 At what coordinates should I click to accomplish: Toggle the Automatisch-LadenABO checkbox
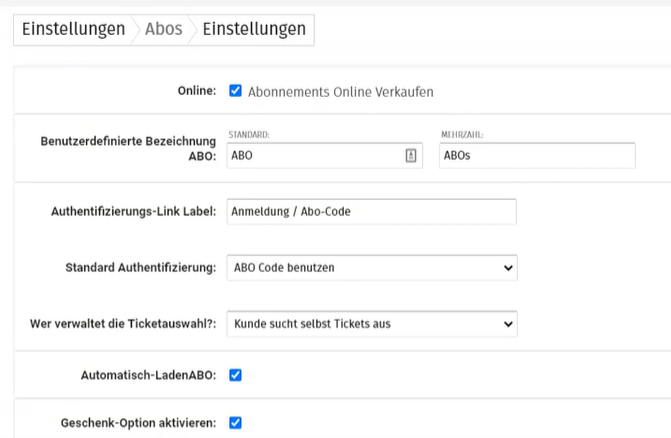pos(235,375)
